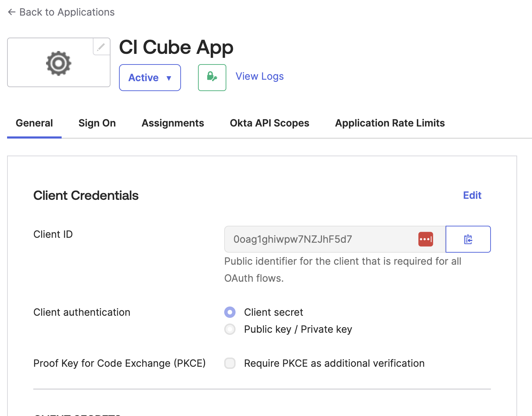Screen dimensions: 532x416
Task: Open the Active status dropdown
Action: [x=149, y=77]
